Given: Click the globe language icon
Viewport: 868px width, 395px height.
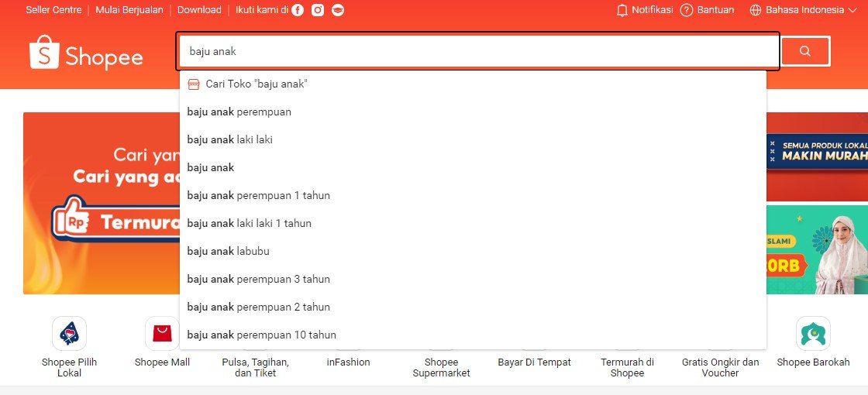Looking at the screenshot, I should pos(756,10).
